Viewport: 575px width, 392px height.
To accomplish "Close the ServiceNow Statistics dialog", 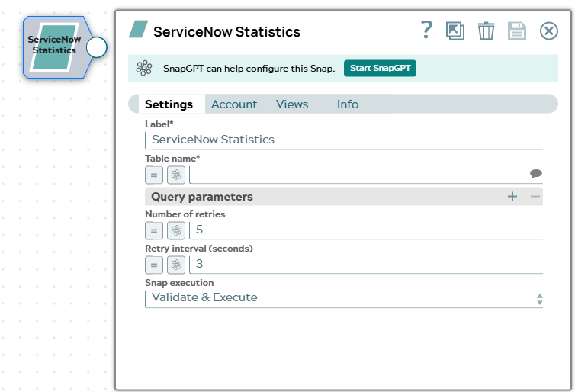I will point(549,31).
